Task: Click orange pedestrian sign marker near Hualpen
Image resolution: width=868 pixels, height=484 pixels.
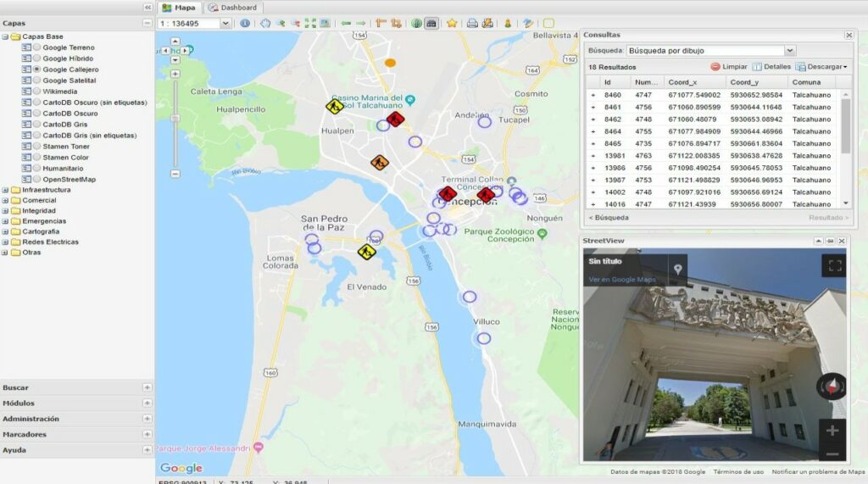Action: (x=379, y=162)
